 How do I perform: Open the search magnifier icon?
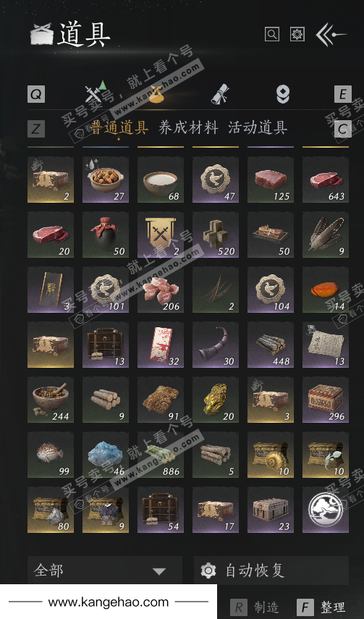[271, 34]
